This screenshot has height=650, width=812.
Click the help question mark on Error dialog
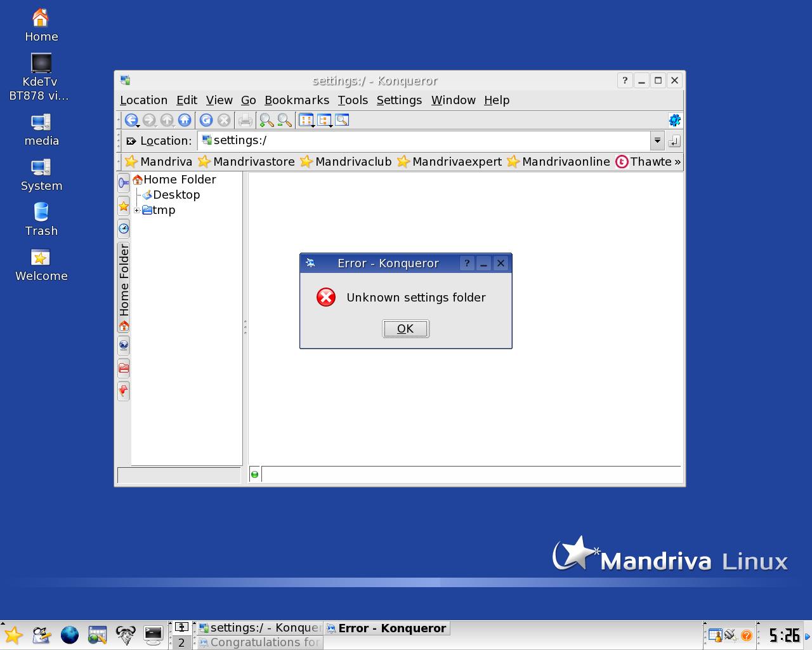467,263
